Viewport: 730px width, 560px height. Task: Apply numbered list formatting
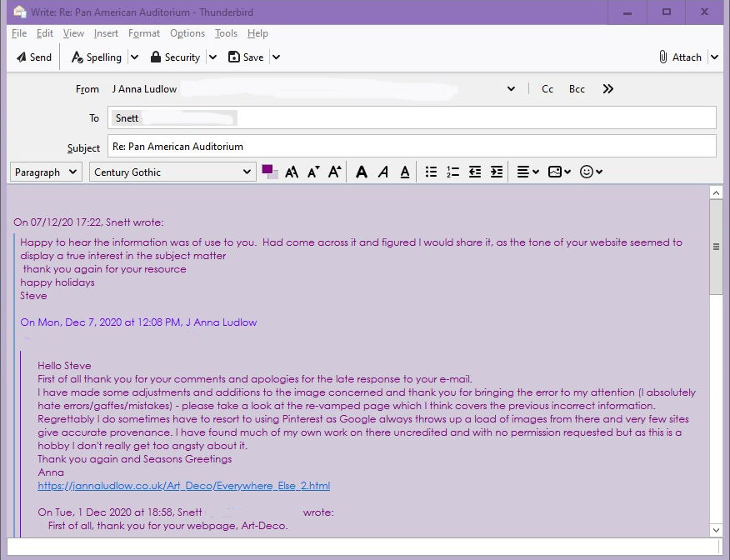point(452,172)
